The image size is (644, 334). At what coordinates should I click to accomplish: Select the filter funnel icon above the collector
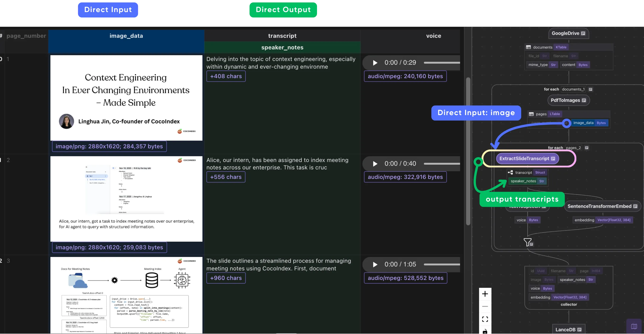pos(528,242)
